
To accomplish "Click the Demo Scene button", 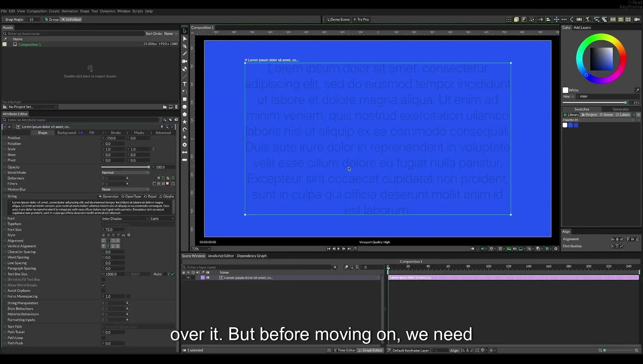I will [x=338, y=19].
